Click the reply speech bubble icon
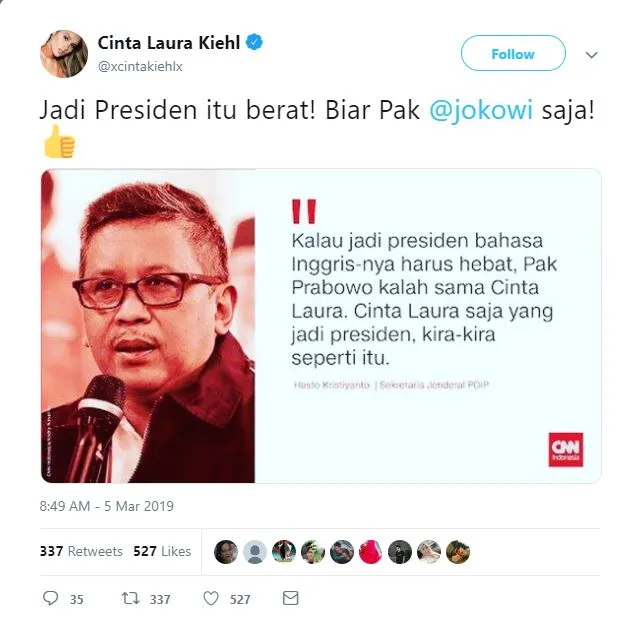This screenshot has height=637, width=633. click(x=51, y=598)
